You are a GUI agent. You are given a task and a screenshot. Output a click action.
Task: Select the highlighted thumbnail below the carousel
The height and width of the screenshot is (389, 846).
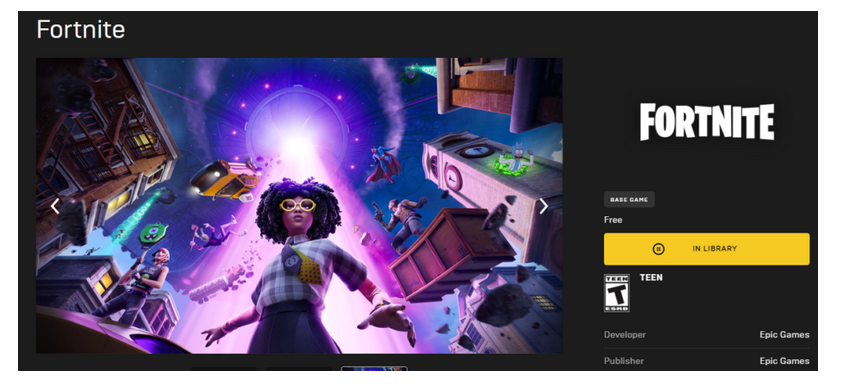click(x=374, y=368)
